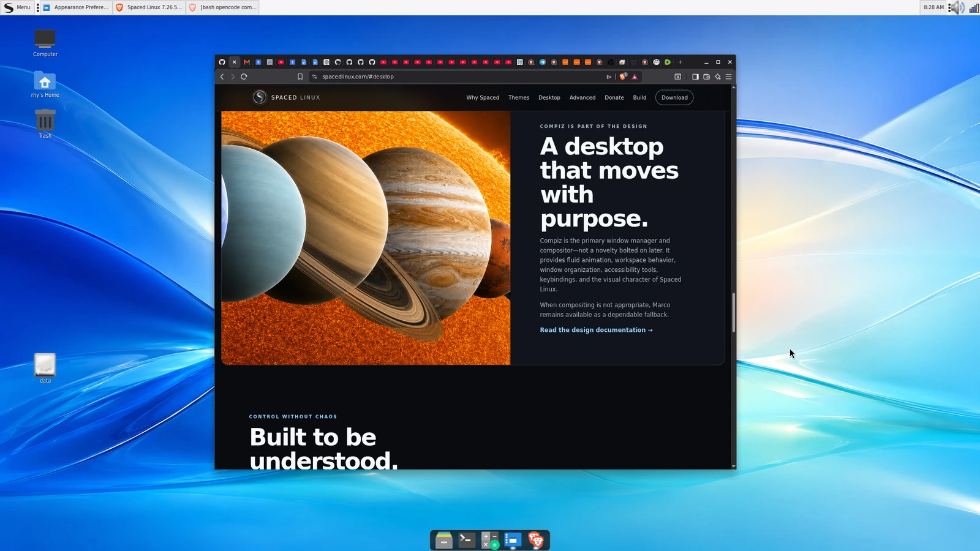Open the Trash desktop icon
The image size is (980, 551).
click(x=45, y=124)
